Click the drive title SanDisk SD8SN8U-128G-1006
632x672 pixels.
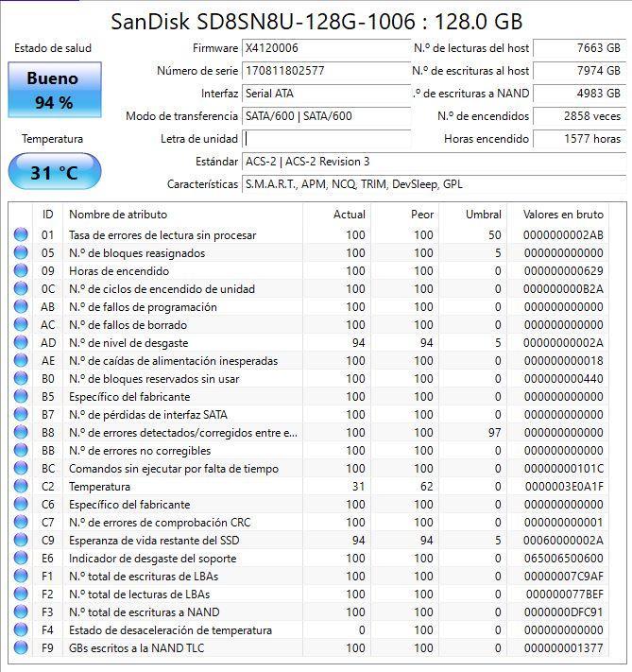click(263, 22)
